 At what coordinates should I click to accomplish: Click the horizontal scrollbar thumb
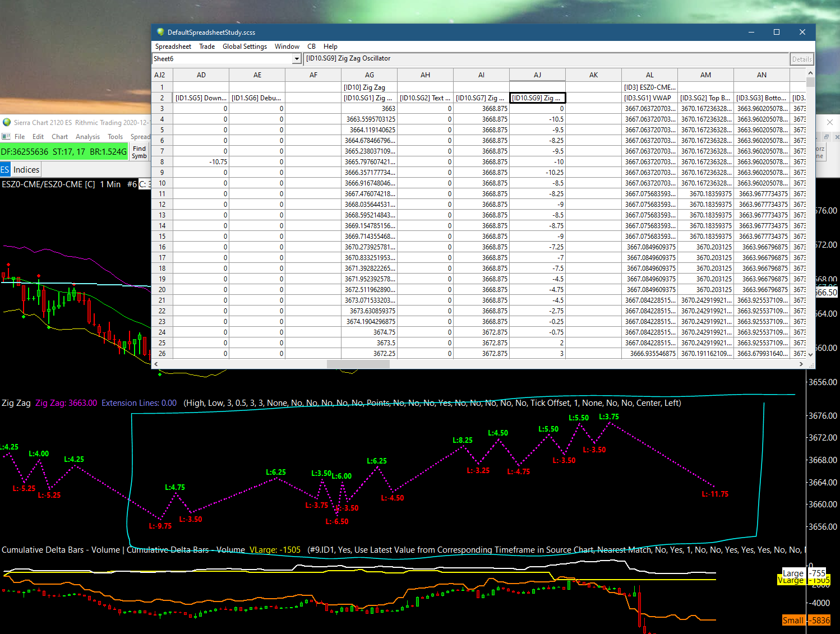[358, 364]
